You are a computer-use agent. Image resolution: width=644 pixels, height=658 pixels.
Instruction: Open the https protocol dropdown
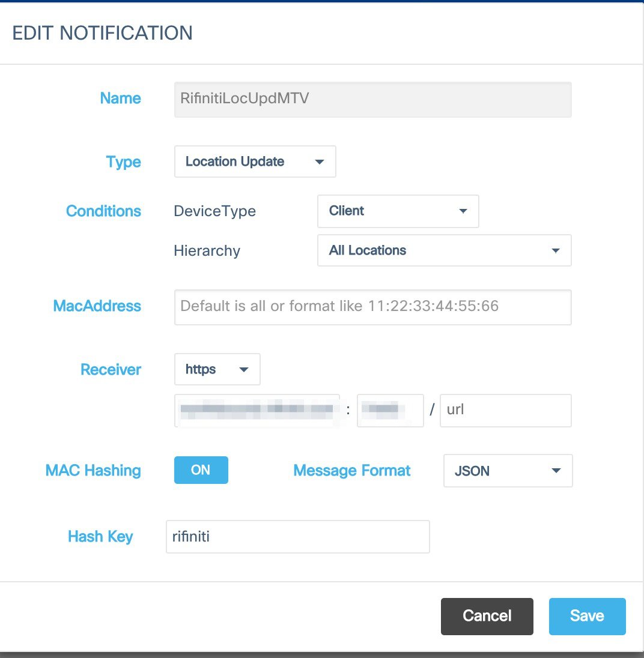pos(217,369)
